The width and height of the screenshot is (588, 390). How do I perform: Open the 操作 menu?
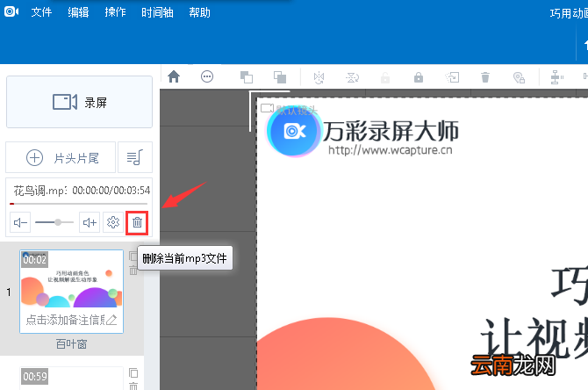click(x=115, y=12)
